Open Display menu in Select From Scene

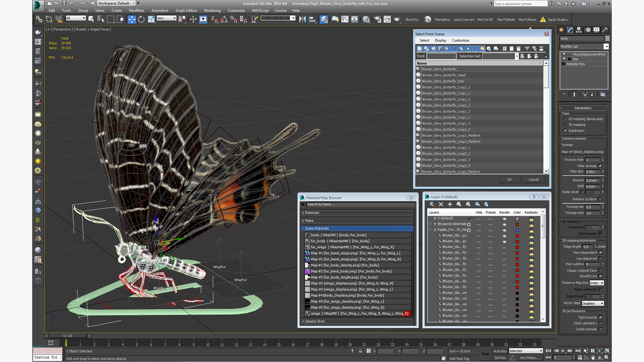pyautogui.click(x=440, y=40)
